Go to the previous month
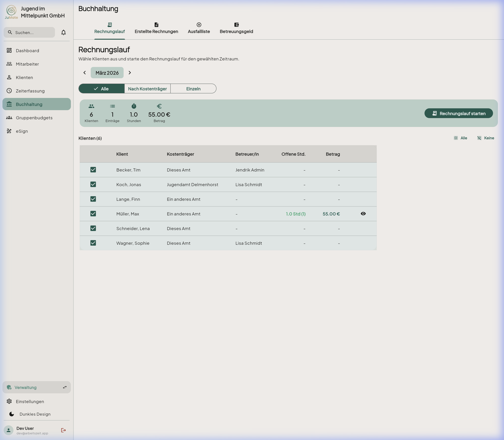Image resolution: width=504 pixels, height=440 pixels. (84, 73)
